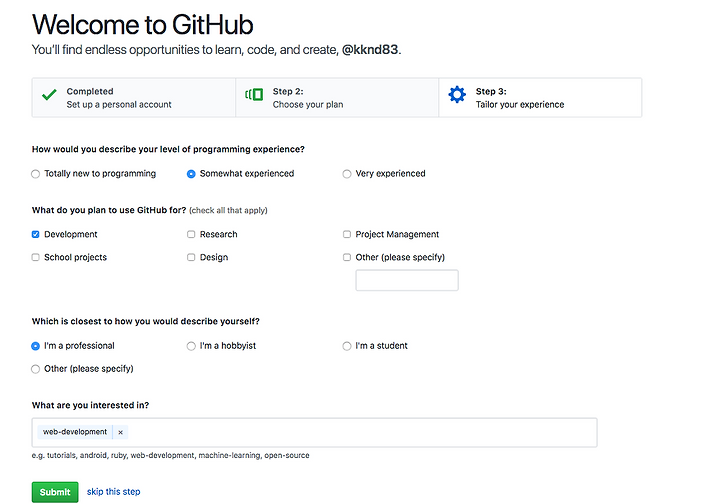
Task: Follow the skip this step link
Action: [x=113, y=492]
